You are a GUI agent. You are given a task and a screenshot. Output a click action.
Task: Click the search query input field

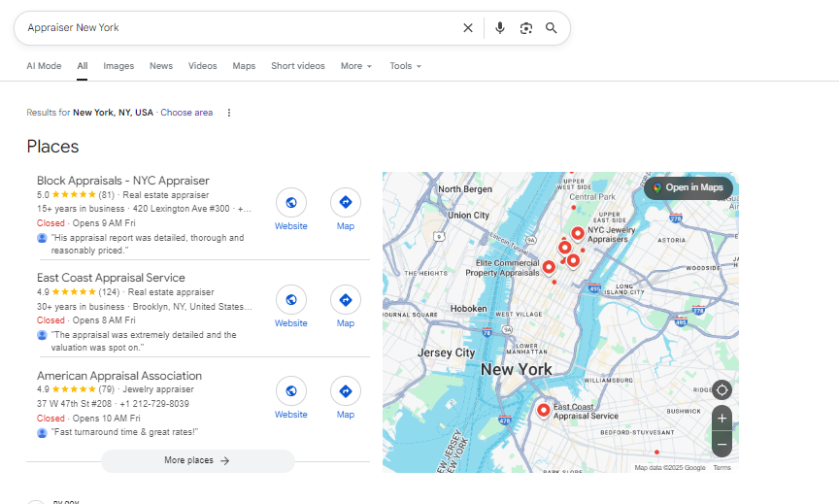(233, 28)
